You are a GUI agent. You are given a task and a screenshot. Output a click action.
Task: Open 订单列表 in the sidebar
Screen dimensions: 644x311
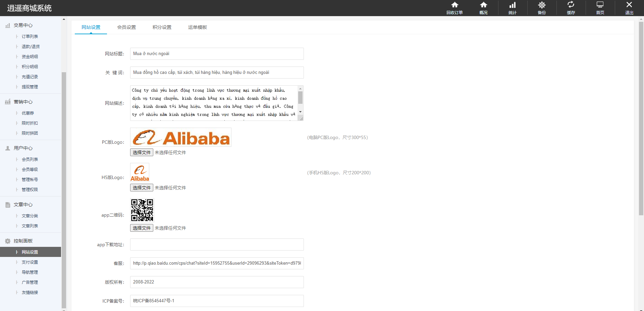coord(30,36)
